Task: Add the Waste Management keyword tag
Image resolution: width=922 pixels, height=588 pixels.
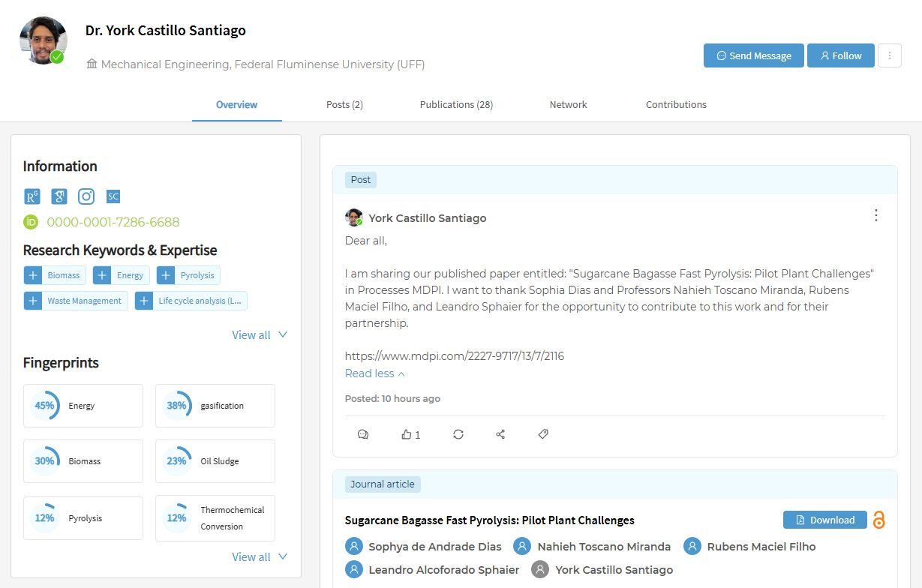Action: pyautogui.click(x=33, y=301)
